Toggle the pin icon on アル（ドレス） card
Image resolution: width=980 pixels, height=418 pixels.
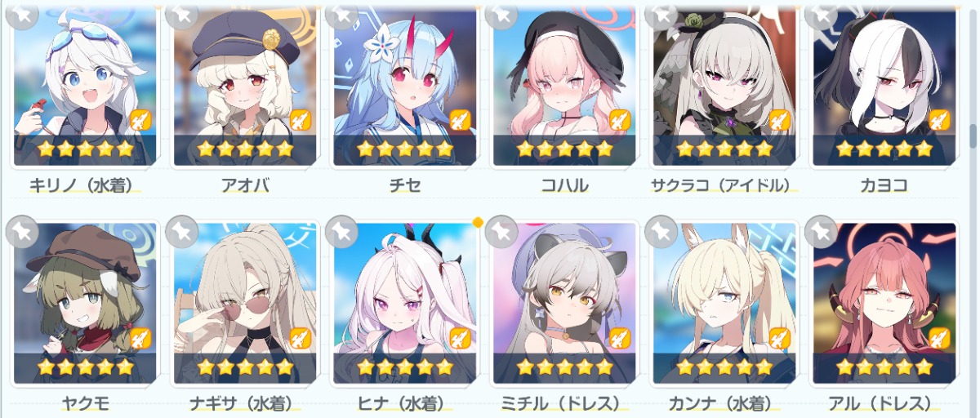821,232
